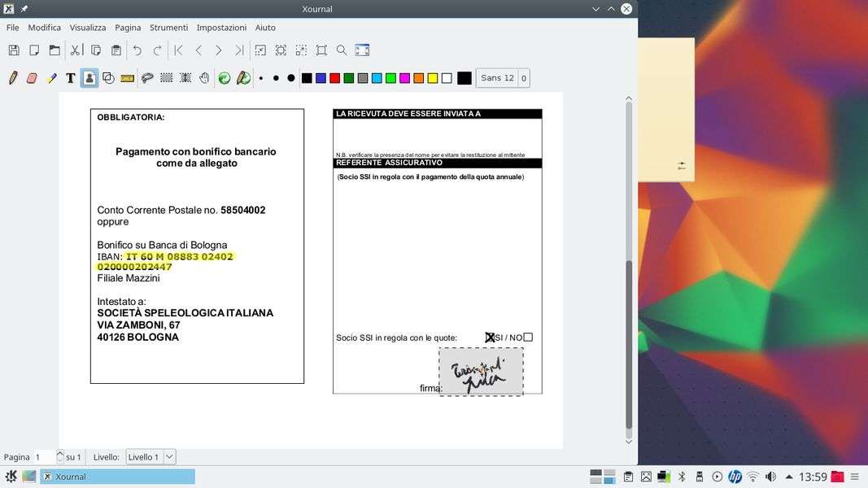Click the inserted signature image

[481, 371]
